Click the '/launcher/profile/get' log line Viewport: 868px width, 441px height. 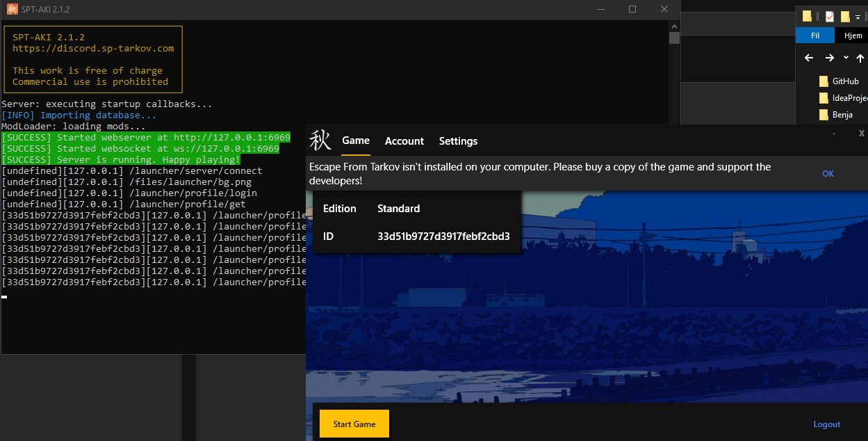(124, 204)
